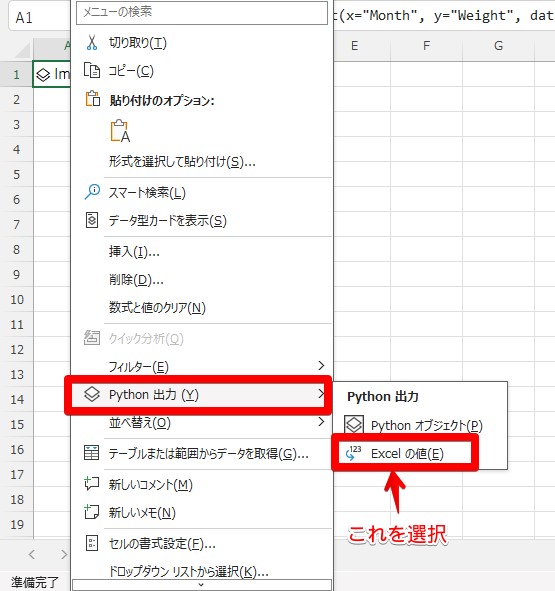Select セルの書式設定 menu entry

coord(162,544)
